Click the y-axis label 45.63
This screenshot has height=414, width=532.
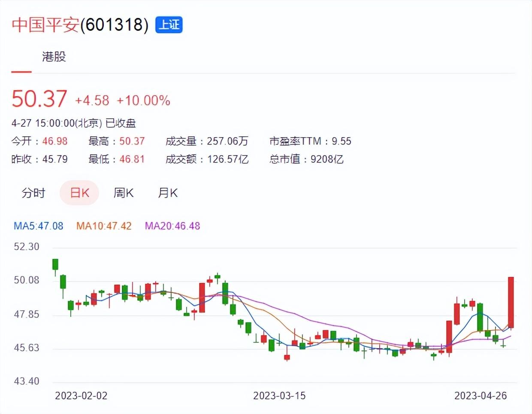click(x=27, y=348)
